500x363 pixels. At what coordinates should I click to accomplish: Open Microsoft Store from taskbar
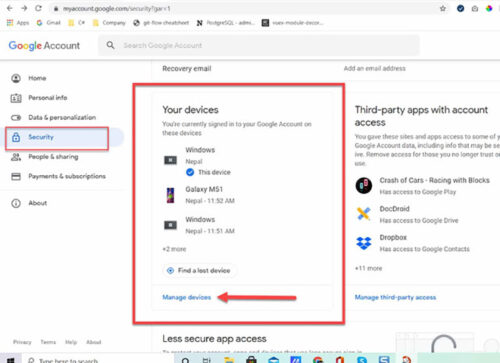point(251,360)
